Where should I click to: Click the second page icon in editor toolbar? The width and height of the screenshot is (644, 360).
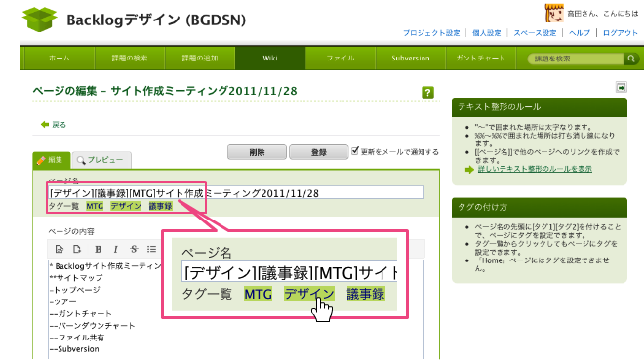click(77, 249)
